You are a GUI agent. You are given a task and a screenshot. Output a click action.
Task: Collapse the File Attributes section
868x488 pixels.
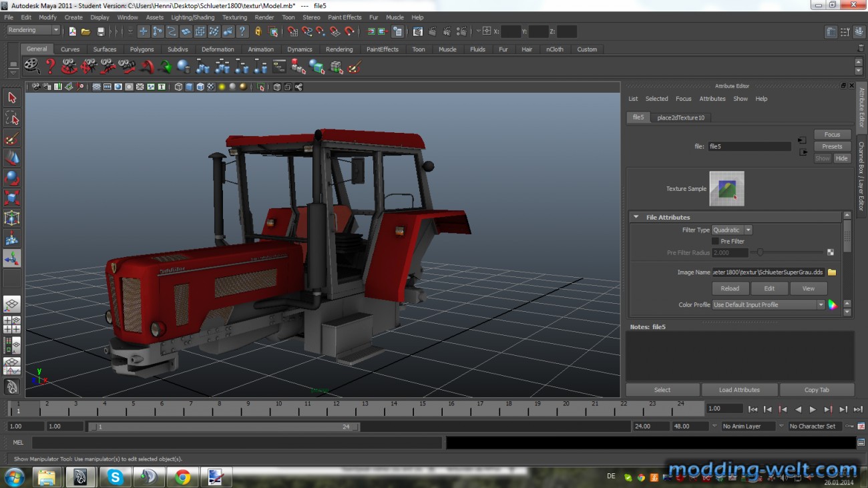click(x=636, y=217)
